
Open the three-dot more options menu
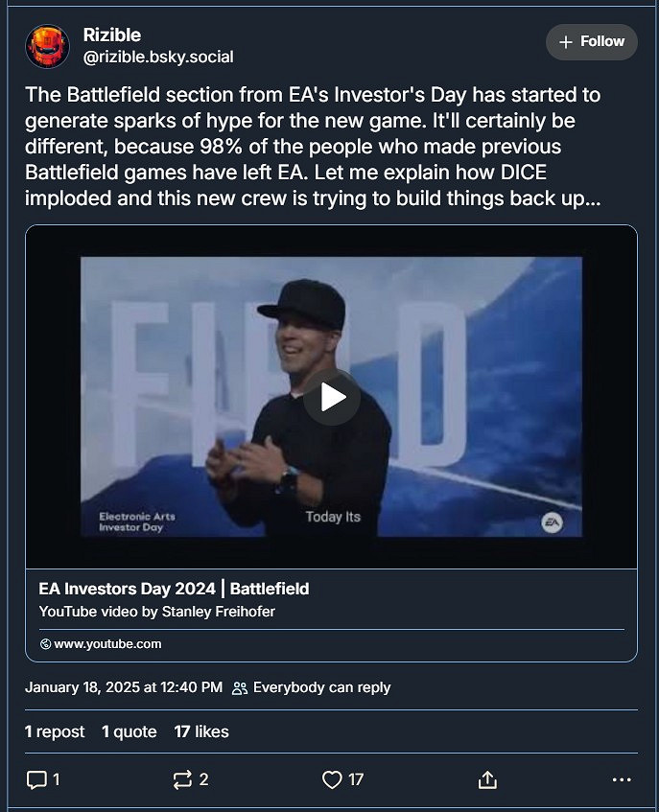click(622, 780)
